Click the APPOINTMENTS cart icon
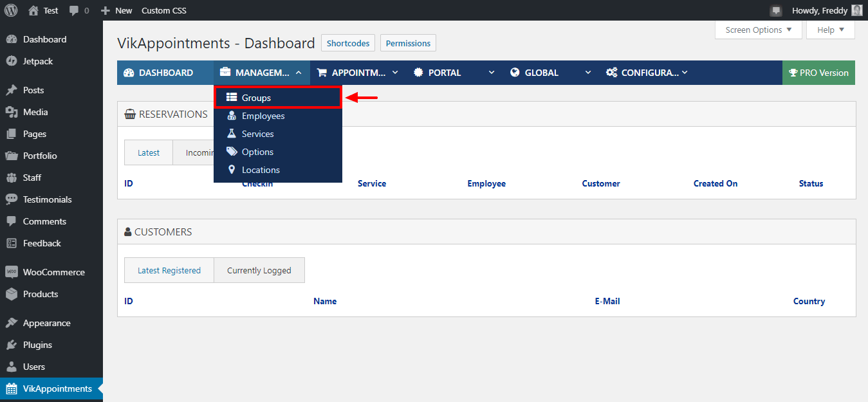 click(322, 73)
